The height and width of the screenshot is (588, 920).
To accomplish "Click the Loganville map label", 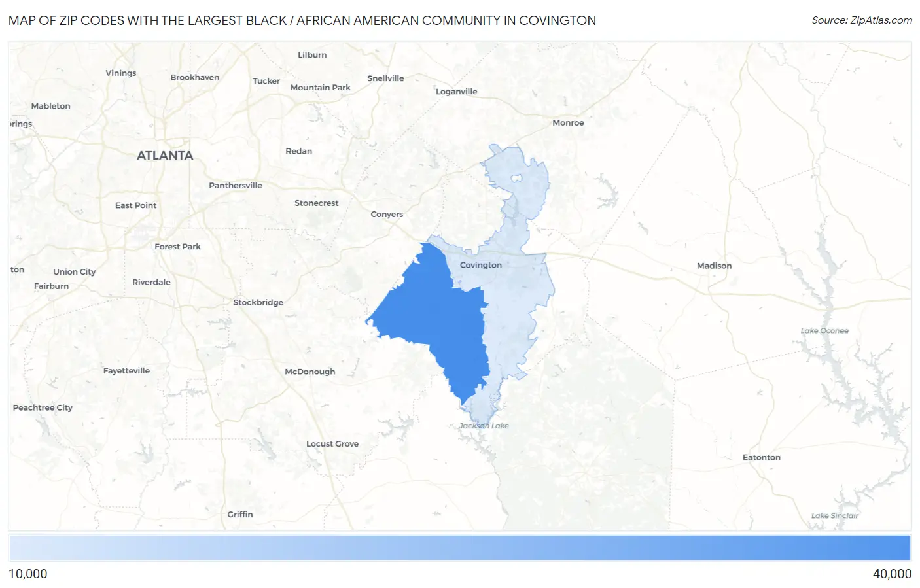I will coord(457,92).
